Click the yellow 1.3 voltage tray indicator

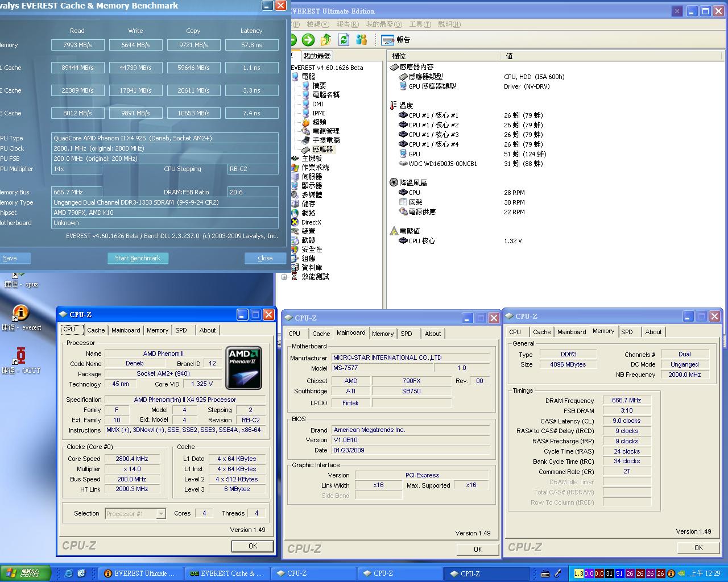pos(579,573)
